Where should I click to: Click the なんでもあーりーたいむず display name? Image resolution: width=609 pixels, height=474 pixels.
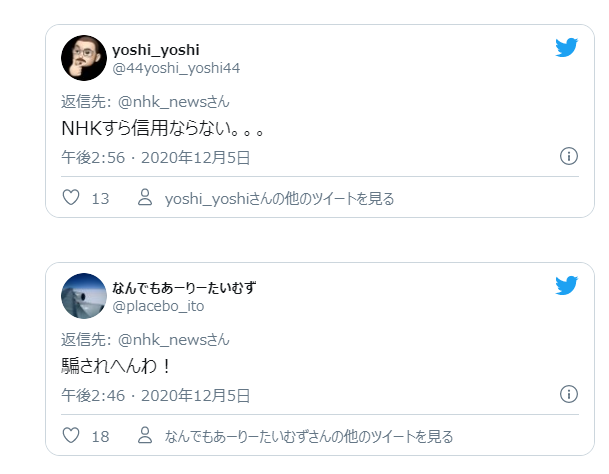(x=184, y=288)
